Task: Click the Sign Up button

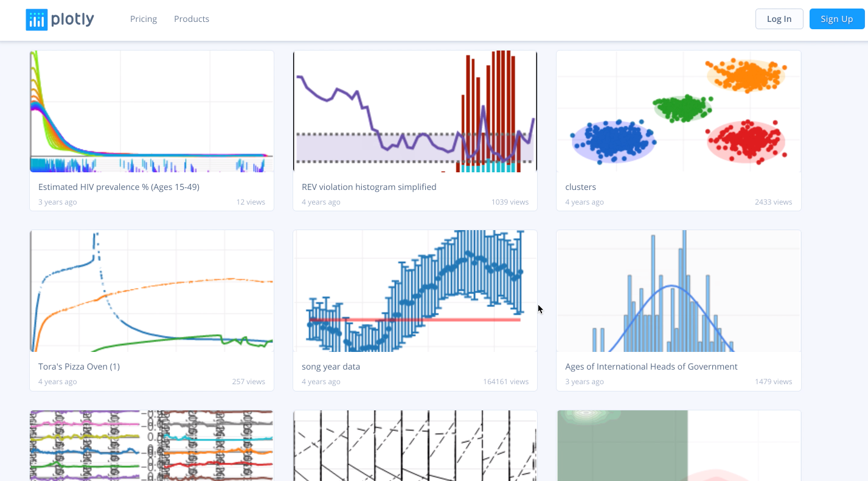Action: tap(836, 19)
